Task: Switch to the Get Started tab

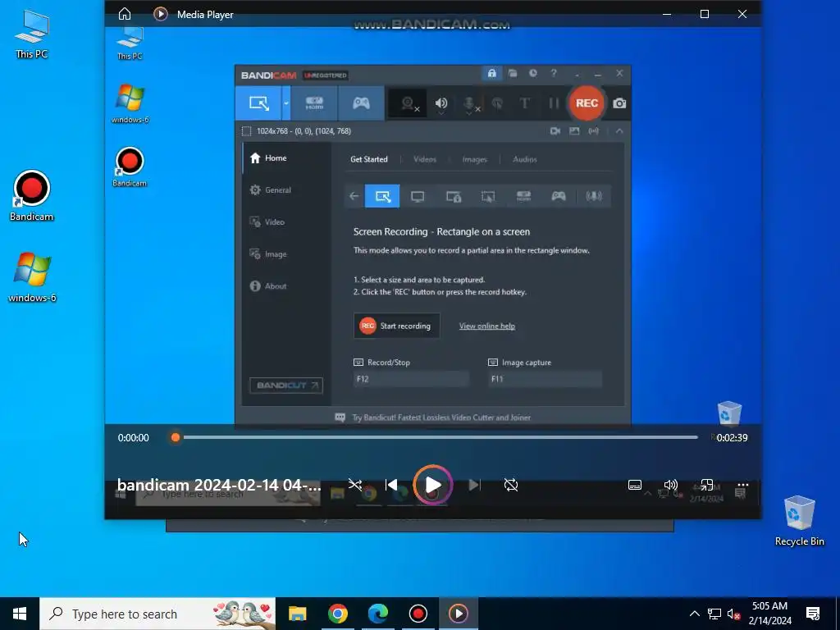Action: click(368, 159)
